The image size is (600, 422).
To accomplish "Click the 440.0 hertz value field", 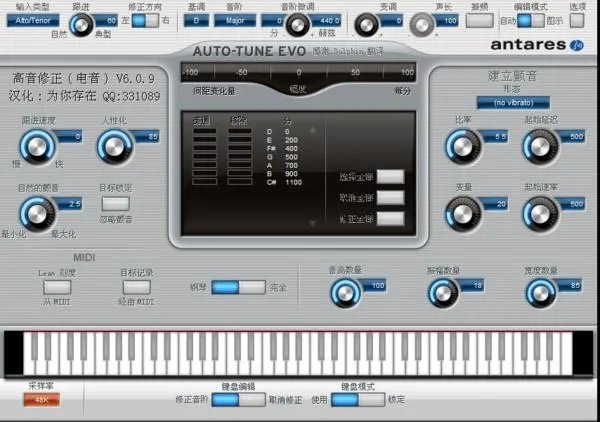I will pos(326,21).
